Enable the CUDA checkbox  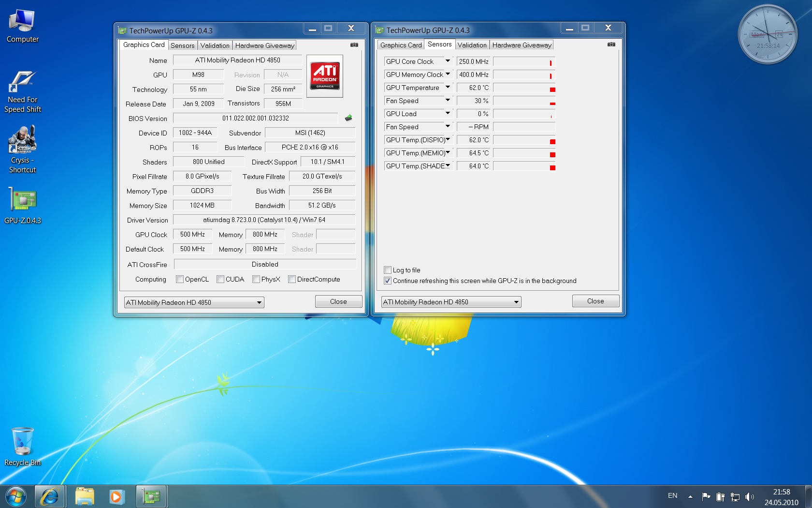[x=220, y=279]
